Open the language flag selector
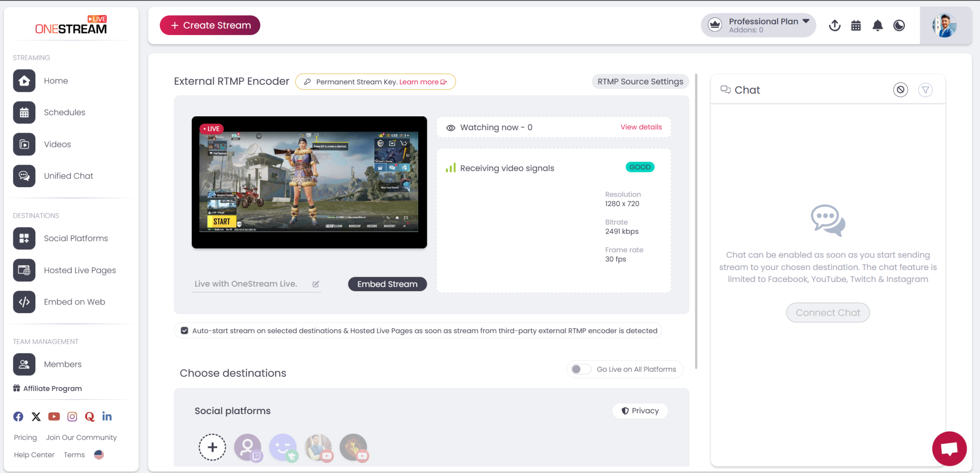The height and width of the screenshot is (473, 980). 99,454
